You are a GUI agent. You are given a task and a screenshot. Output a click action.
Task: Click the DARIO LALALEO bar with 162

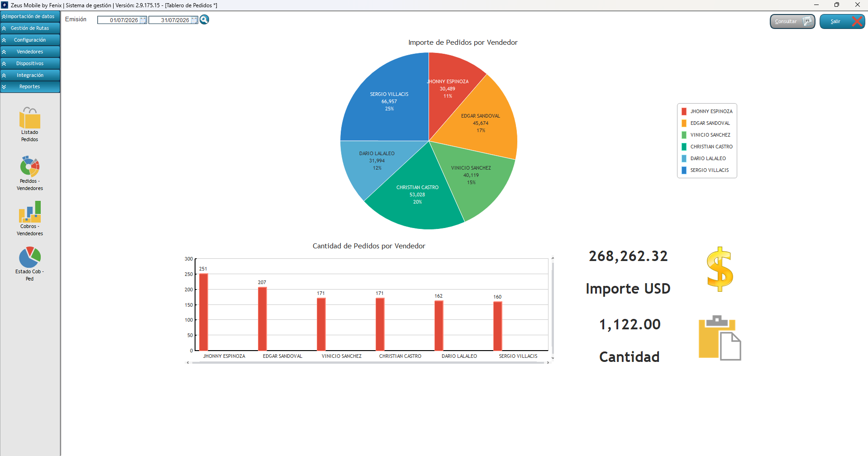click(439, 326)
